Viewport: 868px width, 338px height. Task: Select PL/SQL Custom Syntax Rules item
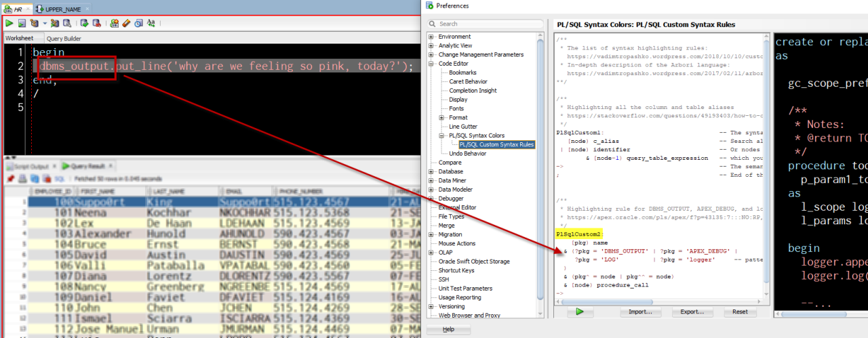496,144
